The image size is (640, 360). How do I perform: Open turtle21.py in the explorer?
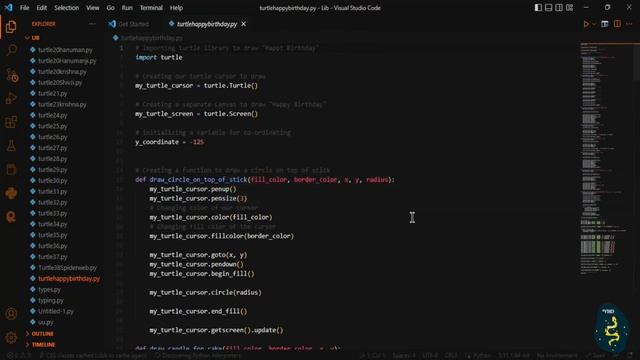click(x=53, y=93)
